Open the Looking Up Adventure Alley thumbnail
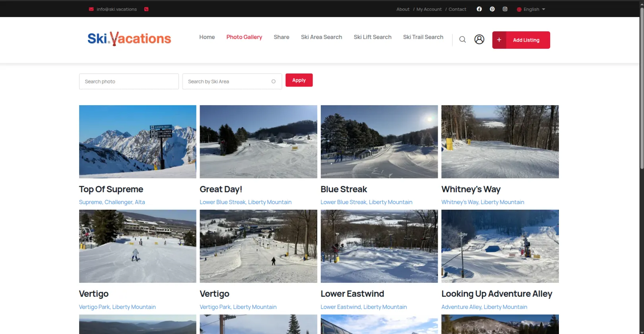644x334 pixels. point(500,246)
